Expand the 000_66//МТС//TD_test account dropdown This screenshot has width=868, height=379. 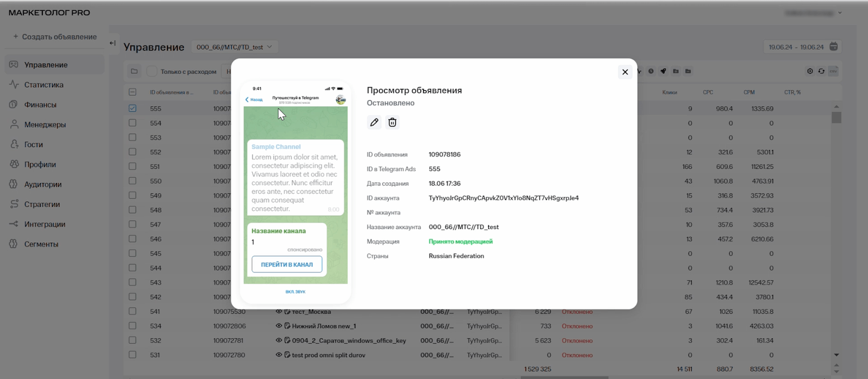coord(234,47)
